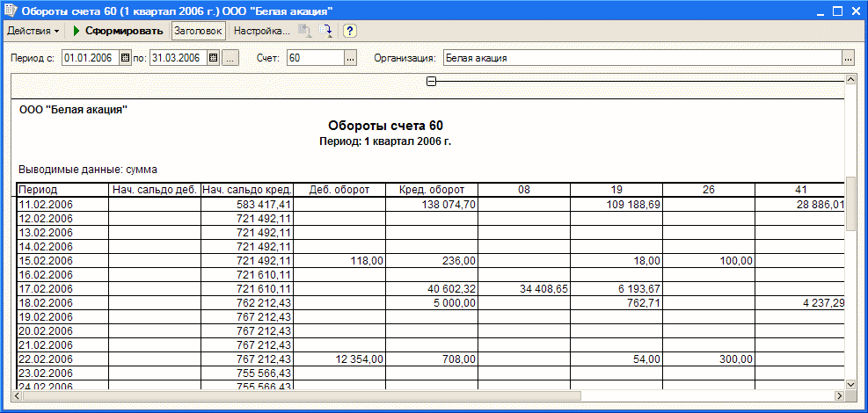Click the cell with value 762,71
Screen dimensions: 868x413
616,303
